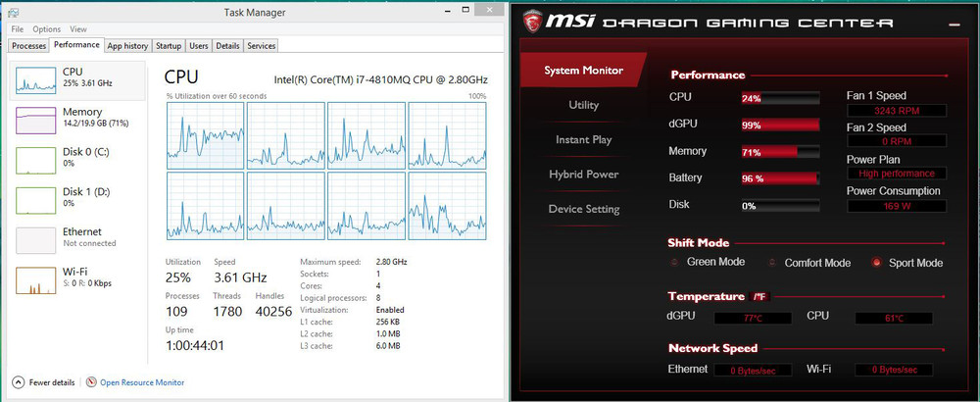Screen dimensions: 980x402
Task: Open the Utility section
Action: click(x=583, y=105)
